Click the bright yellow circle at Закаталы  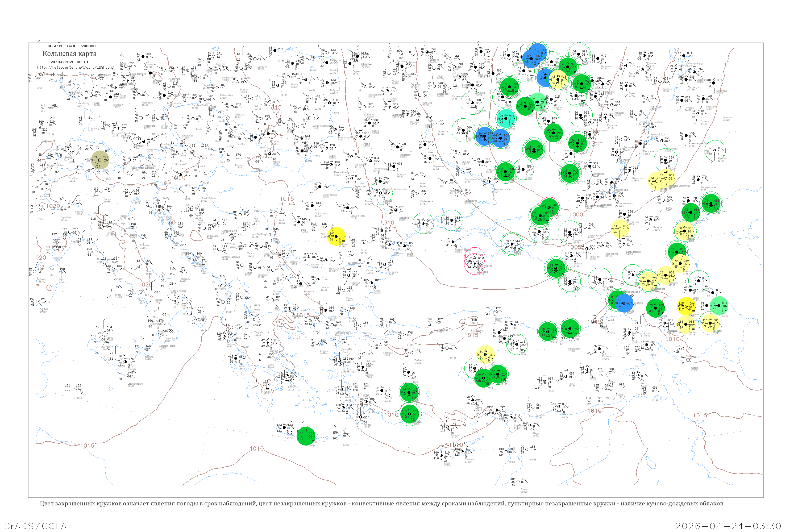pyautogui.click(x=686, y=306)
